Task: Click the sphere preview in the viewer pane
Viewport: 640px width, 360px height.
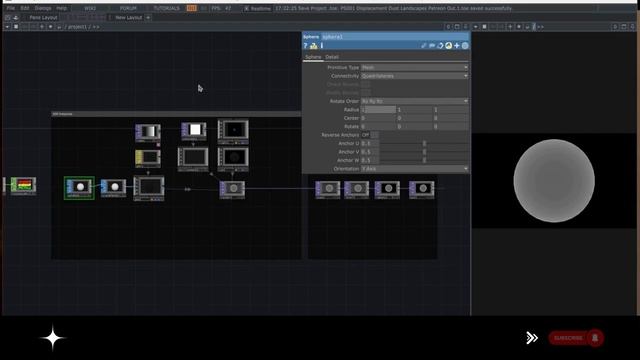Action: point(554,181)
